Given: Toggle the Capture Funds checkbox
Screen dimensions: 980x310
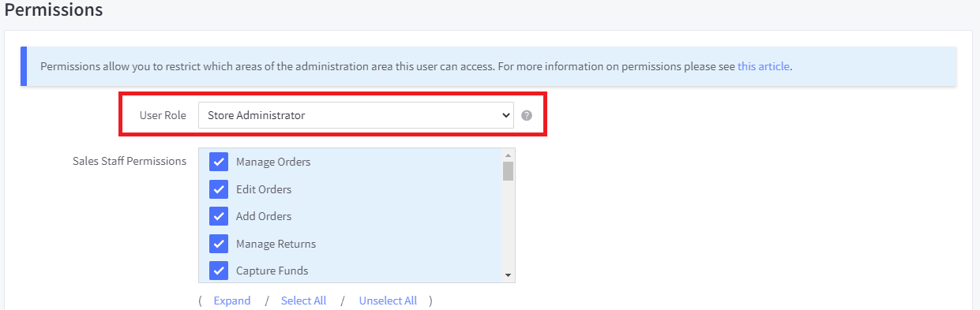Looking at the screenshot, I should (x=219, y=271).
